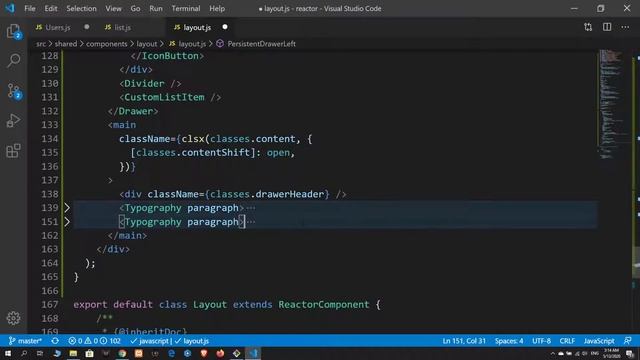Open Chrome from the taskbar
The image size is (640, 360).
click(x=122, y=353)
